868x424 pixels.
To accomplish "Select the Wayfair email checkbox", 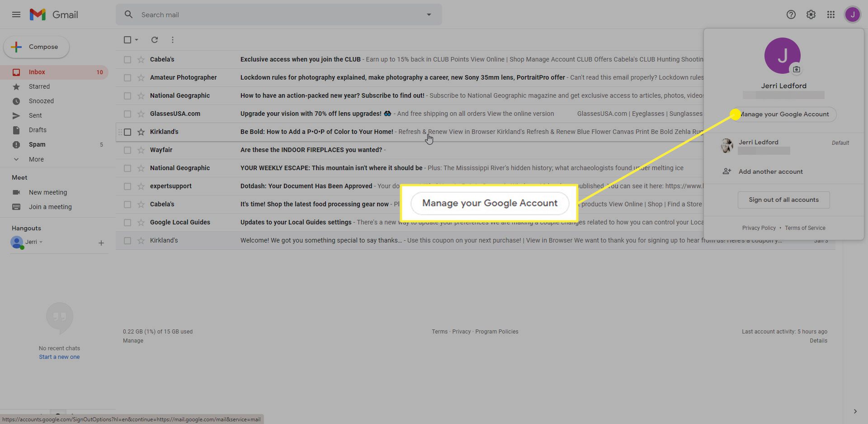I will (x=127, y=150).
